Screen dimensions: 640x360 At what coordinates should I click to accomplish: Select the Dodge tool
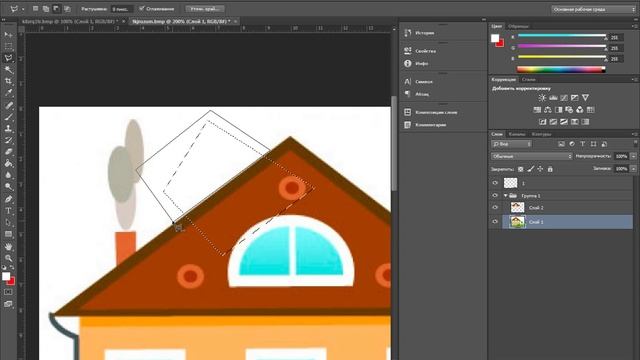tap(8, 187)
